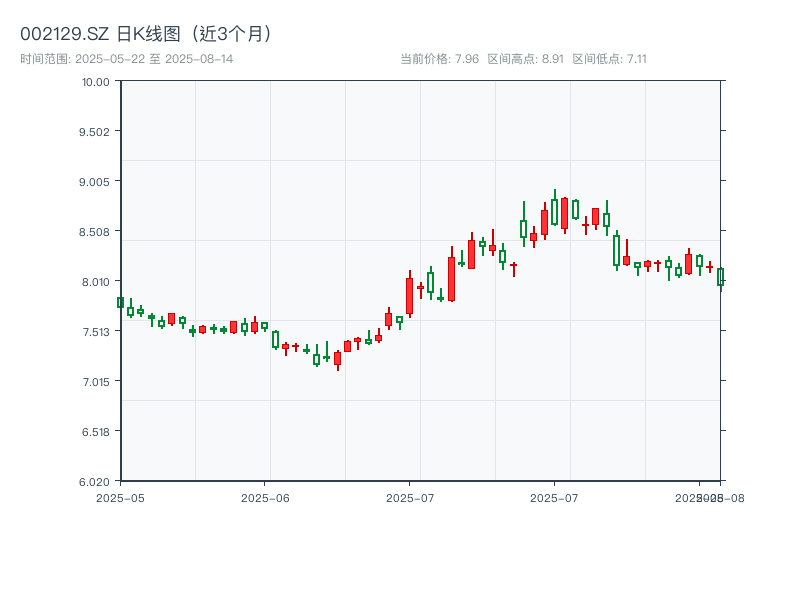Screen dimensions: 800x600
Task: Click the 区间高点 8.91 label
Action: (x=525, y=59)
